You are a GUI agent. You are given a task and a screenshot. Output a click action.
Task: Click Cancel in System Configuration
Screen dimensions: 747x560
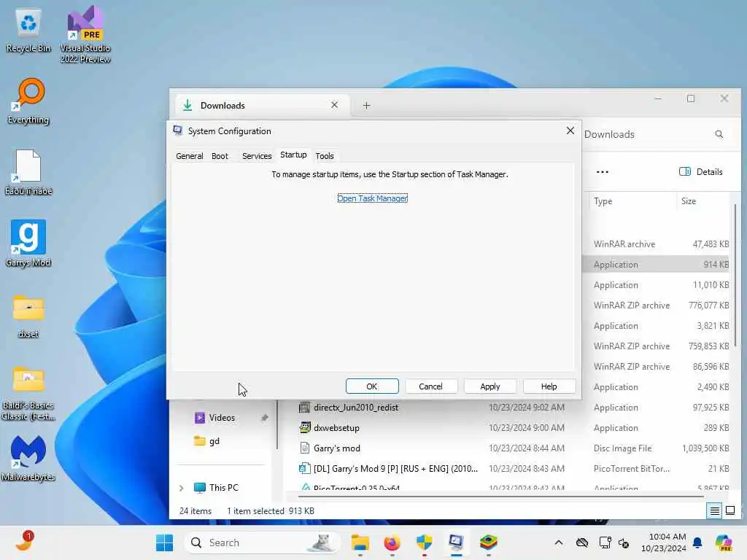[430, 386]
